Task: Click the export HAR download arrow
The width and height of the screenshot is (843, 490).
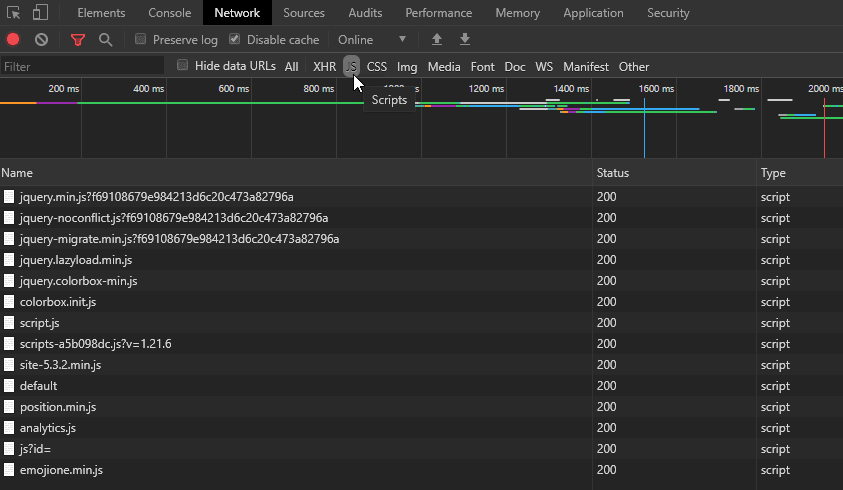Action: [464, 40]
